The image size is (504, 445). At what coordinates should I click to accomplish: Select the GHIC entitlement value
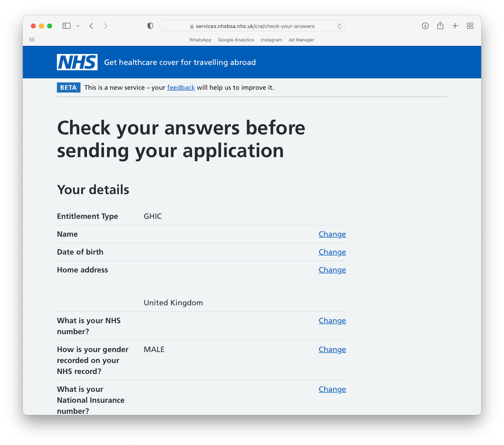[x=153, y=216]
